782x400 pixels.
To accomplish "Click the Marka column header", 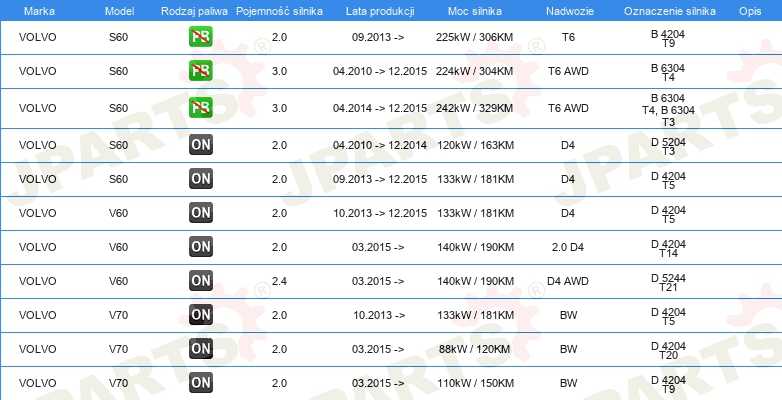I will (x=39, y=11).
